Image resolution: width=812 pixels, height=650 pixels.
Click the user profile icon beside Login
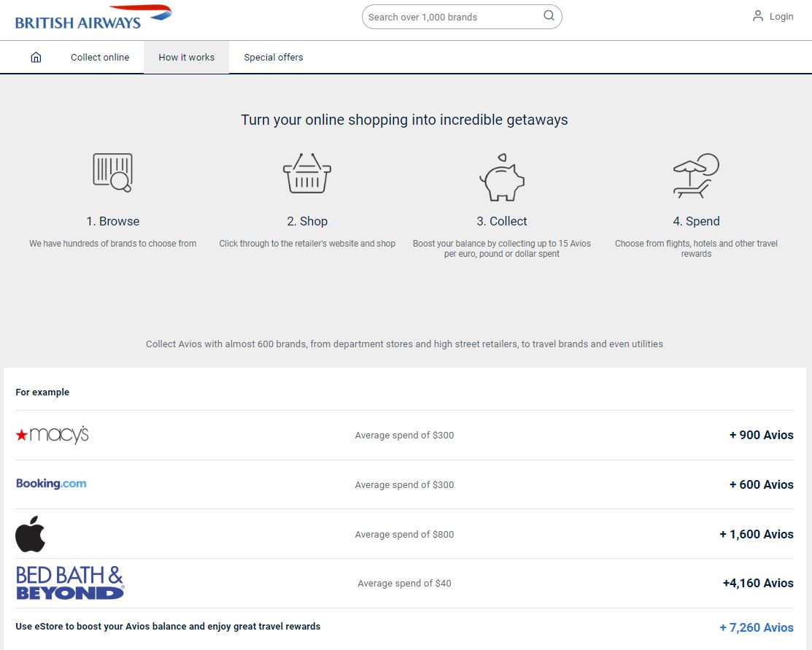pos(757,16)
